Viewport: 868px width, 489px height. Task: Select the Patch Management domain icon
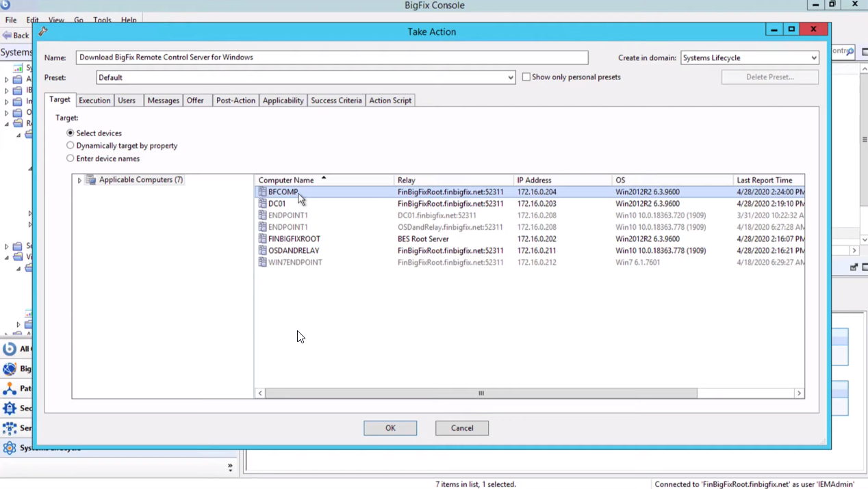(9, 388)
